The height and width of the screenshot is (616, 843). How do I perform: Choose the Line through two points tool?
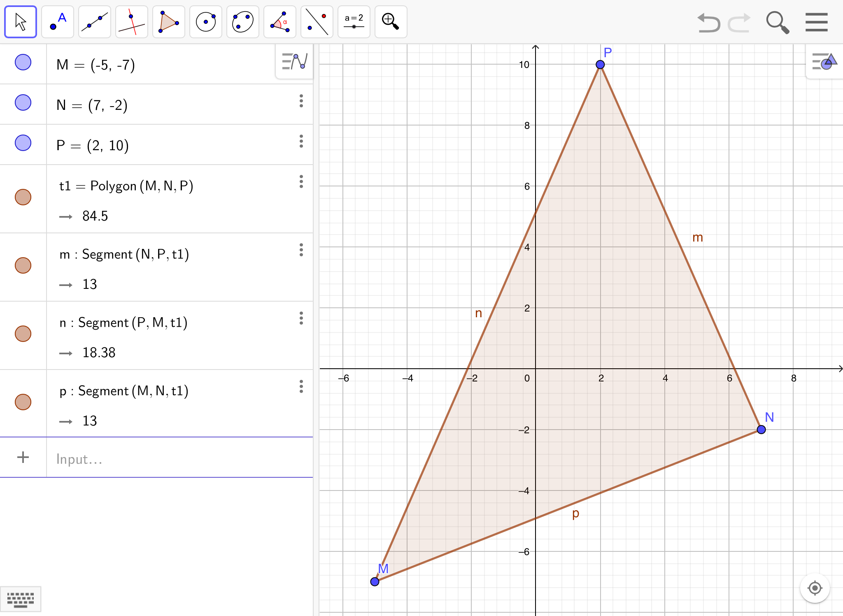(95, 22)
